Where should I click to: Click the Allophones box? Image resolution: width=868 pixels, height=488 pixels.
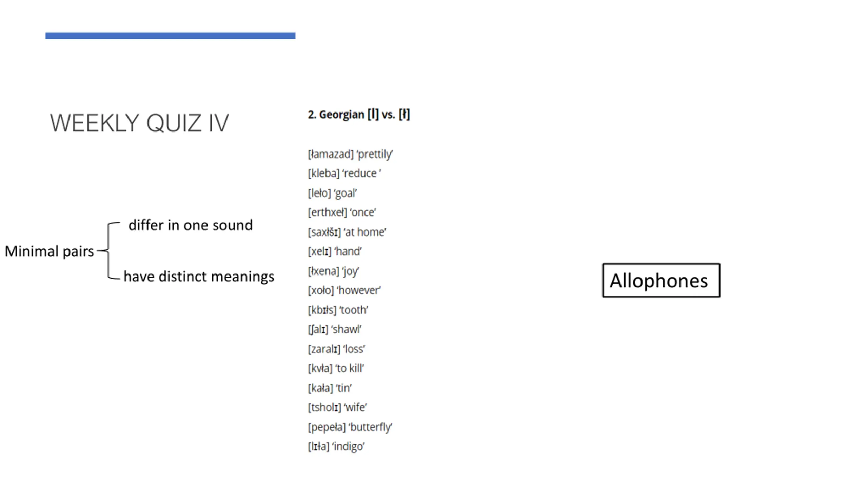pyautogui.click(x=661, y=280)
